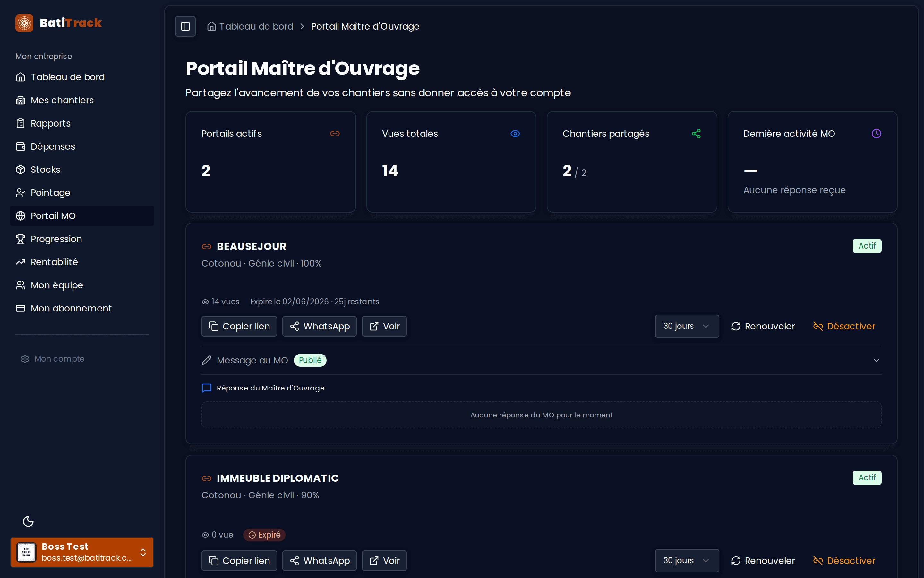Copy the BEAUSEJOUR portal link
The image size is (924, 578).
click(x=239, y=326)
